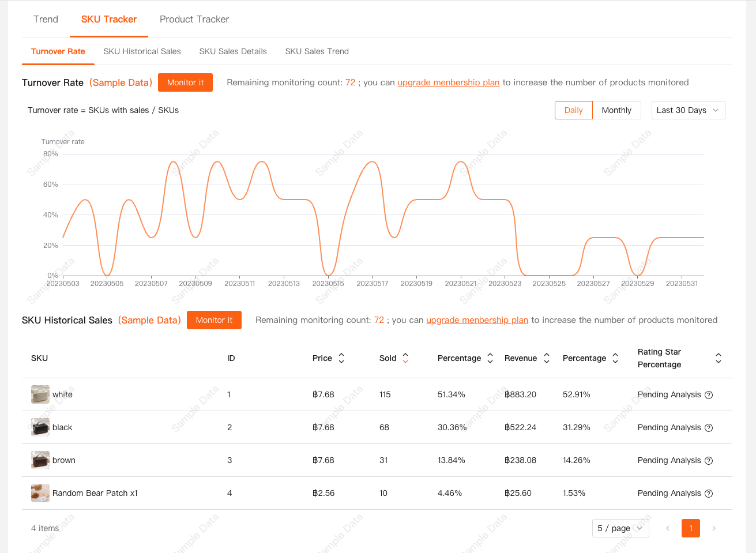Open the SKU Sales Trend tab
The width and height of the screenshot is (756, 553).
point(317,51)
